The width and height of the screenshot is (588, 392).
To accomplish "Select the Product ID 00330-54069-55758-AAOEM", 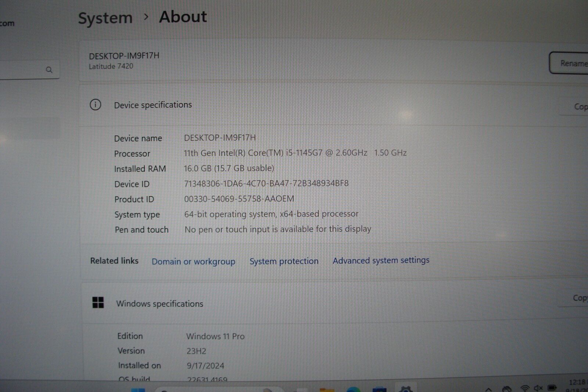I will click(x=239, y=199).
